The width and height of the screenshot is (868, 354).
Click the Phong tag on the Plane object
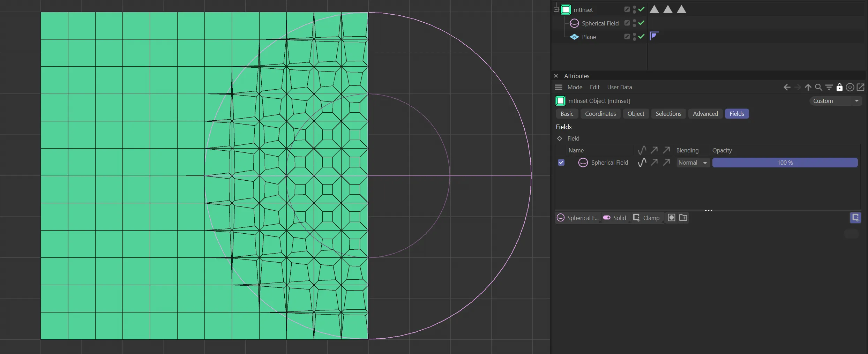(654, 36)
